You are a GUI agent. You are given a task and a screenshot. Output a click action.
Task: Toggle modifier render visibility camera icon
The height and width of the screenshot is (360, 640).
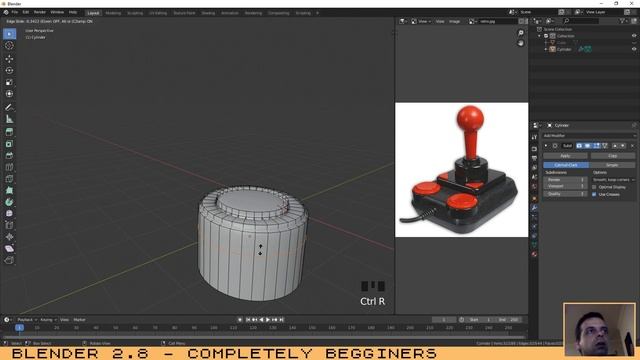[x=579, y=146]
